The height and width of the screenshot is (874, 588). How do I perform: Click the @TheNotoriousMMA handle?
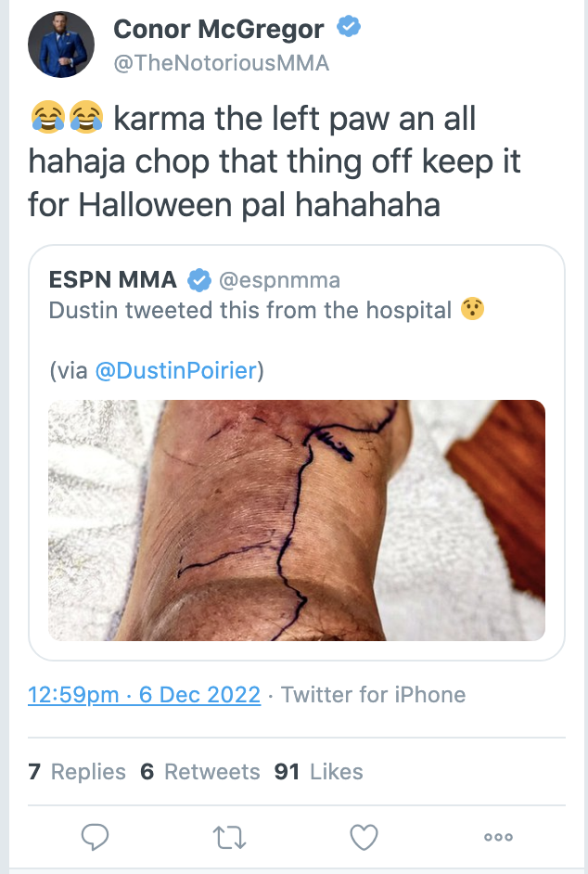(x=222, y=63)
